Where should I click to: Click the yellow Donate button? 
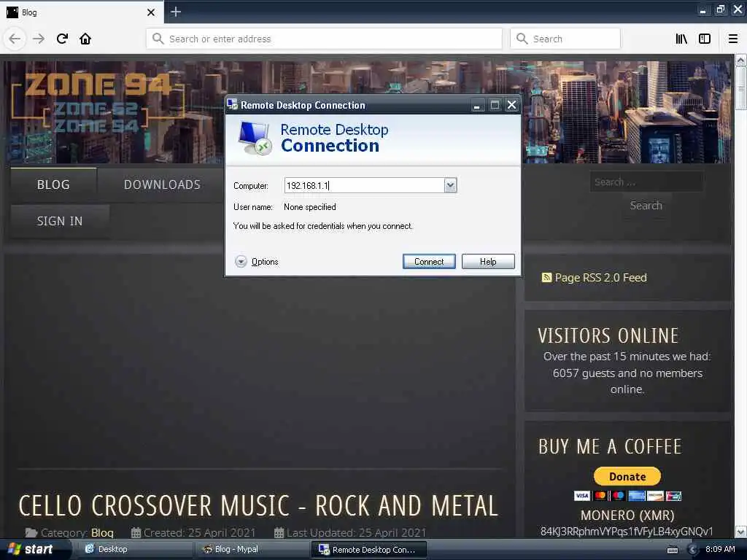(627, 476)
